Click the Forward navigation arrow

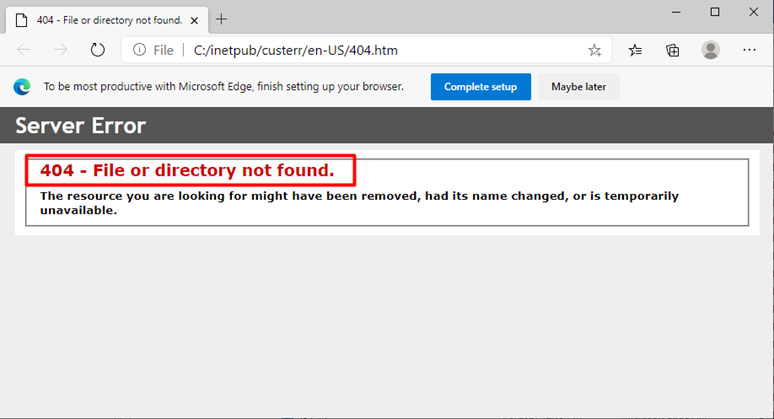click(60, 50)
